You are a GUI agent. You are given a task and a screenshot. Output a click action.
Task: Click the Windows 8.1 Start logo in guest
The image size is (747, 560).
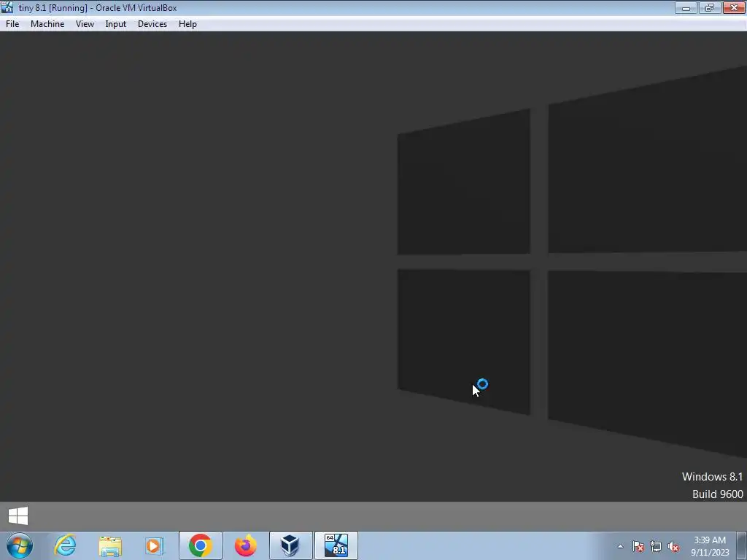point(18,516)
